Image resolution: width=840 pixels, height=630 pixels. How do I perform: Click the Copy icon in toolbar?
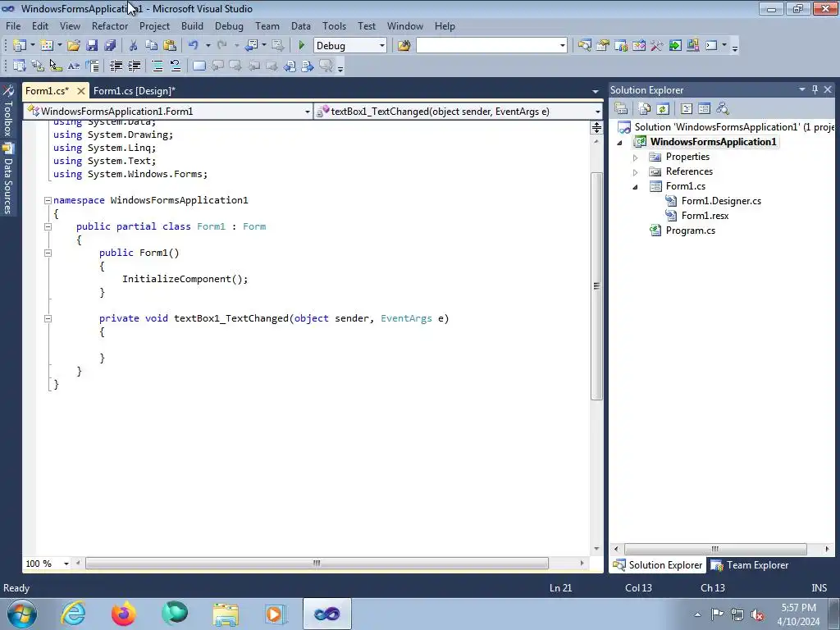[151, 46]
